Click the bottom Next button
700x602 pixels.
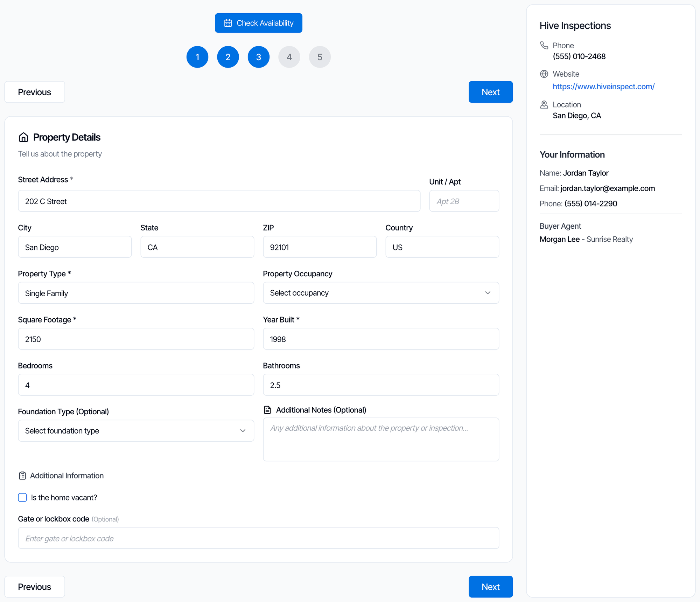[x=491, y=587]
